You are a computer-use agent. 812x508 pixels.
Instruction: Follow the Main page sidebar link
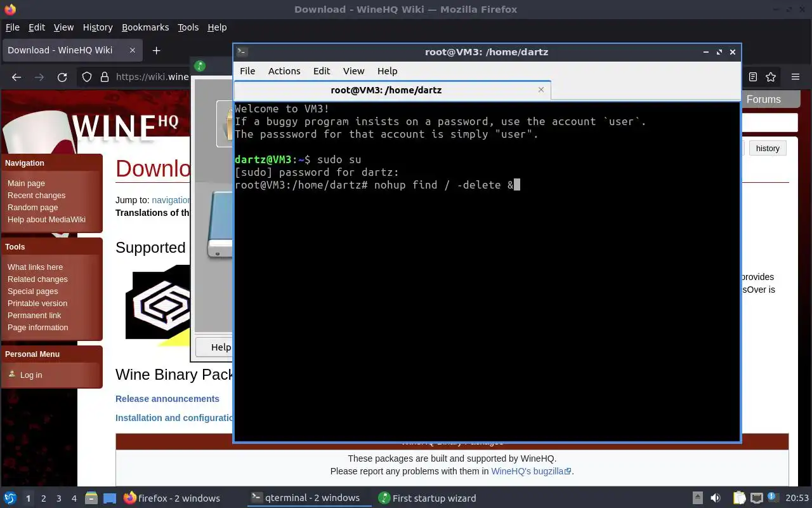click(x=26, y=183)
